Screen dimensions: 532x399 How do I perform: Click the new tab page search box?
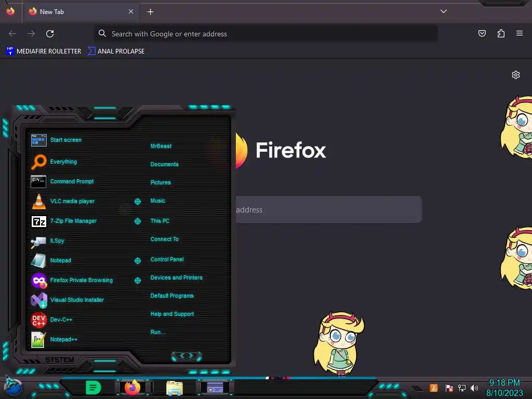[328, 209]
